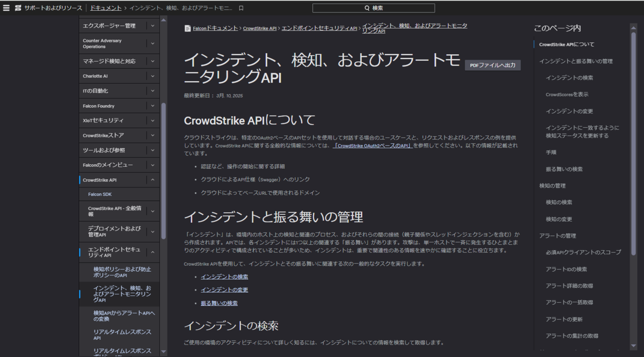Screen dimensions: 644x357
Task: Expand マネージド検知と対応 chevron
Action: [x=152, y=61]
